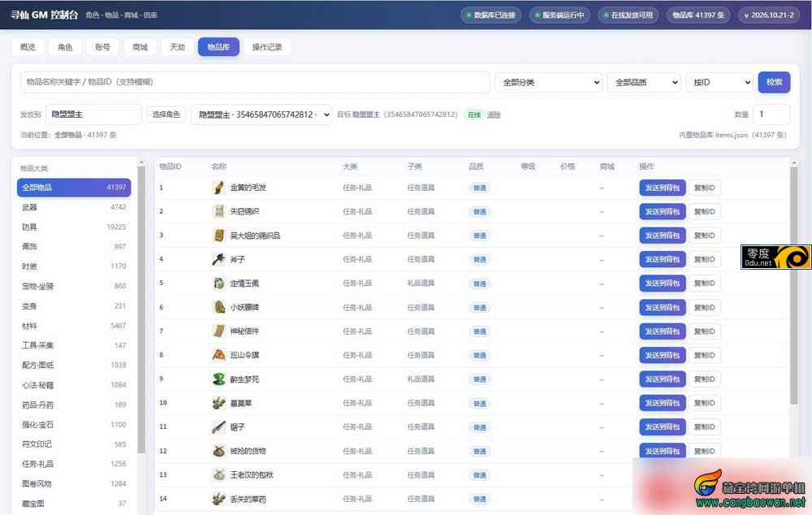Send 巡山令旗 to the backpack
This screenshot has width=812, height=515.
[663, 355]
